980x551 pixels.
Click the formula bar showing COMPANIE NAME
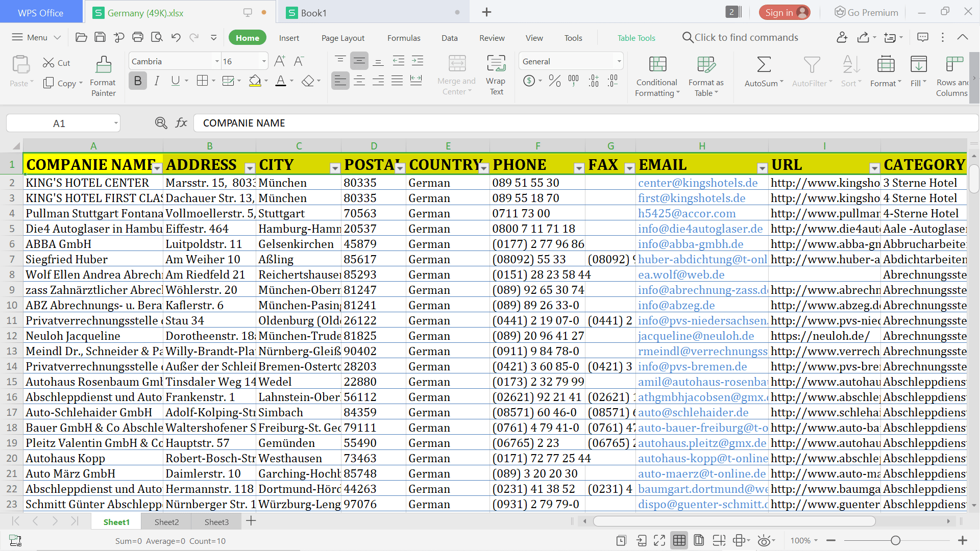[x=585, y=123]
